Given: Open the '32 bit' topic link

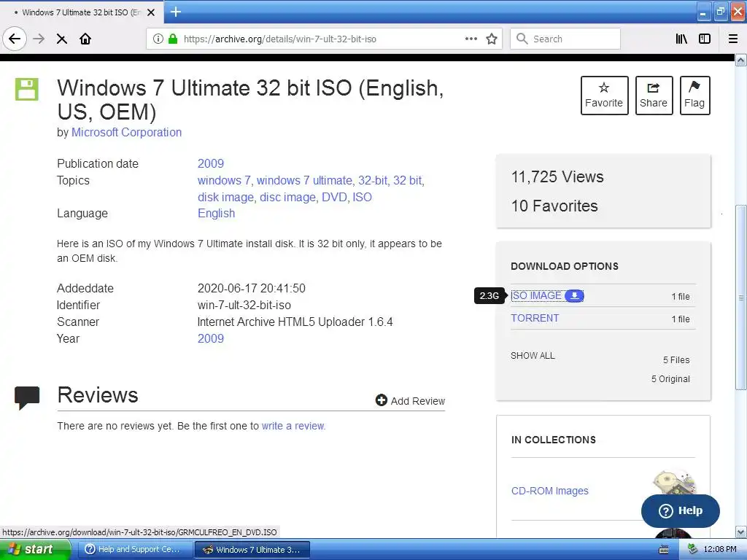Looking at the screenshot, I should [409, 181].
